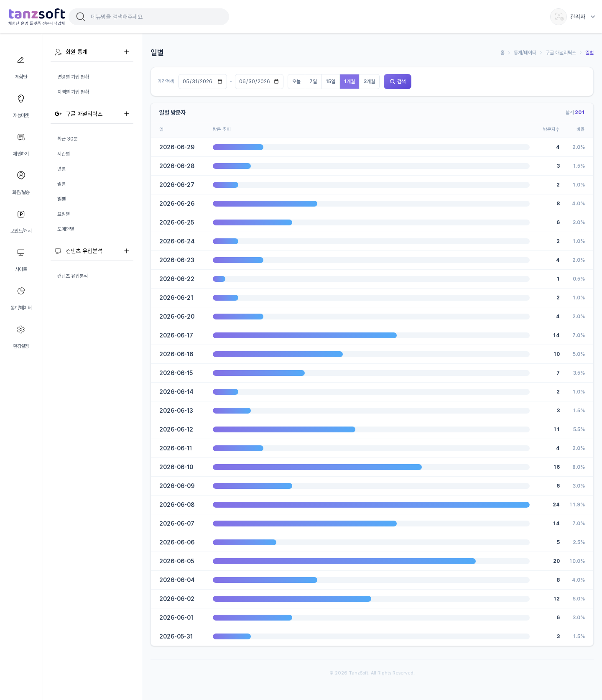This screenshot has width=602, height=700.
Task: Expand the 컨텐츠 유입분석 plus toggle
Action: [127, 251]
